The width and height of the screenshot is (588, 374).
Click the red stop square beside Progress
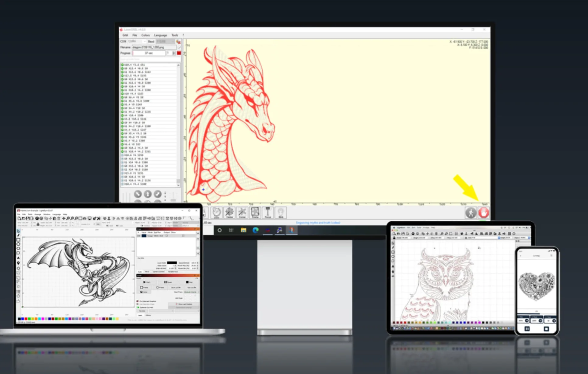coord(179,53)
